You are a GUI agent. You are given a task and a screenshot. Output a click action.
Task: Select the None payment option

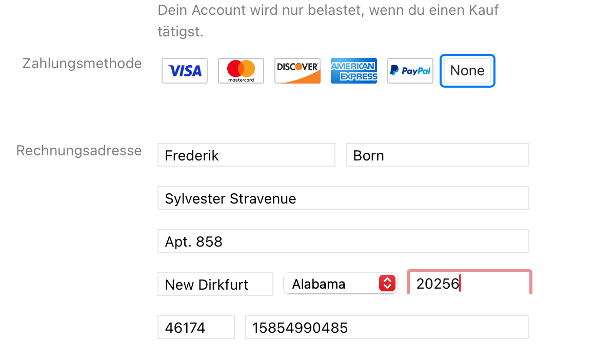pyautogui.click(x=467, y=71)
